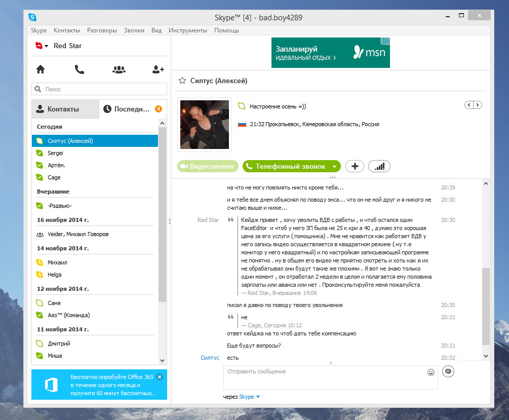The height and width of the screenshot is (420, 509).
Task: Click the away status icon beside Михаил
Action: tap(40, 262)
